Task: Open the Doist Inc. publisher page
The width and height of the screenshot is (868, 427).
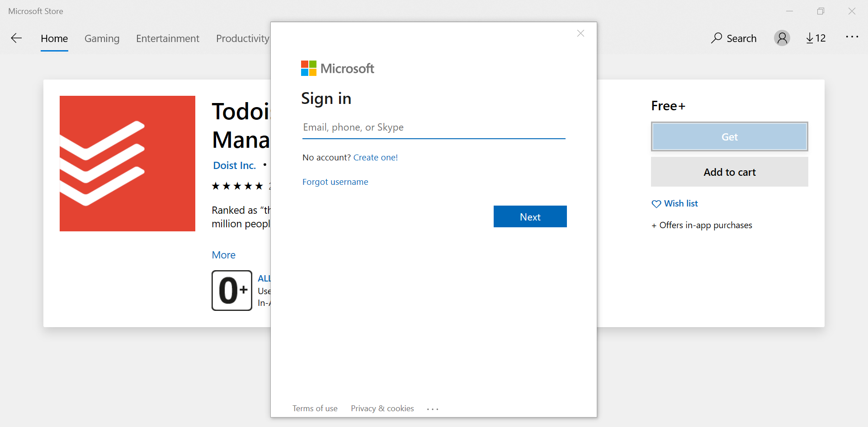Action: click(x=234, y=165)
